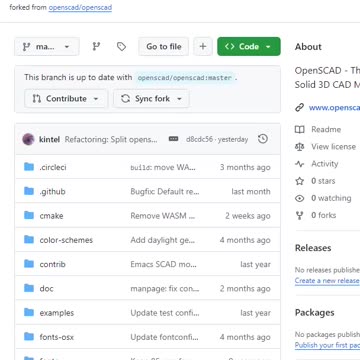Click the website link chain icon
Viewport: 360px width, 360px height.
click(300, 108)
